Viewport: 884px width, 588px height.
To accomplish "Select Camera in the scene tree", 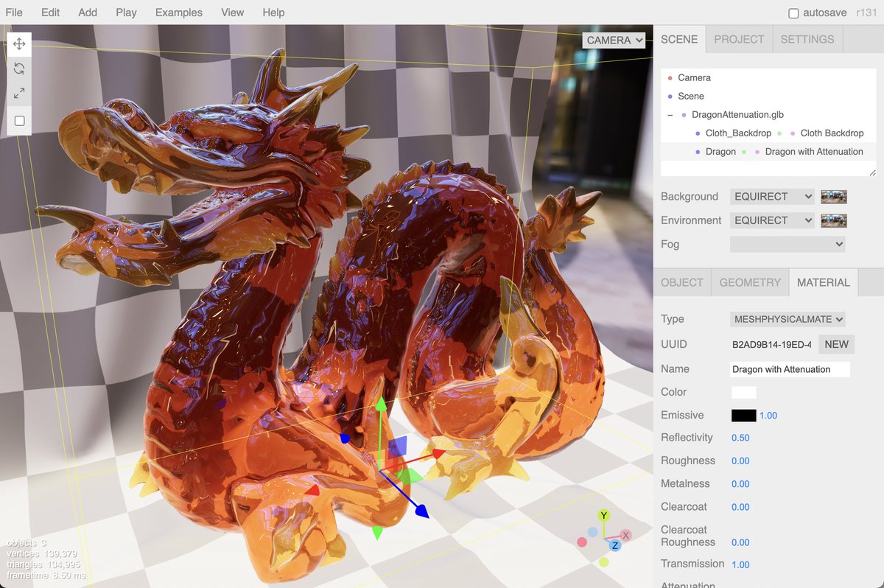I will (x=694, y=77).
